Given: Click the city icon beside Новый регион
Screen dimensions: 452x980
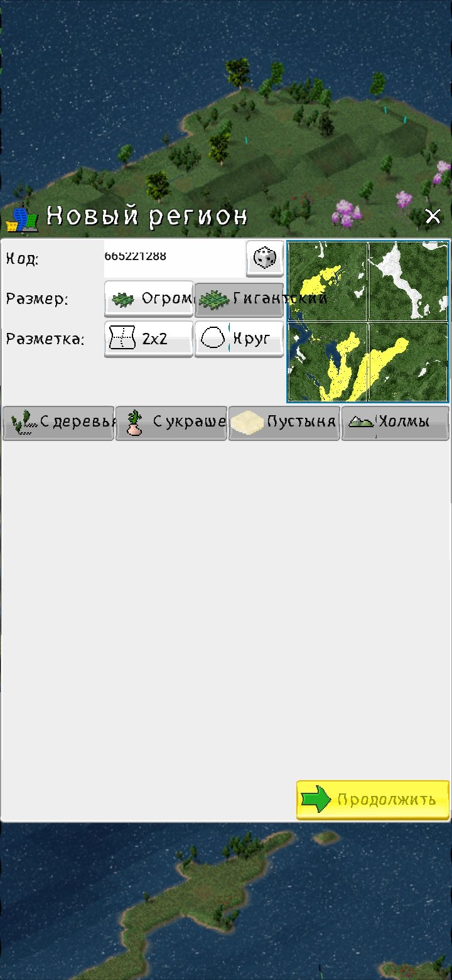Looking at the screenshot, I should point(22,217).
